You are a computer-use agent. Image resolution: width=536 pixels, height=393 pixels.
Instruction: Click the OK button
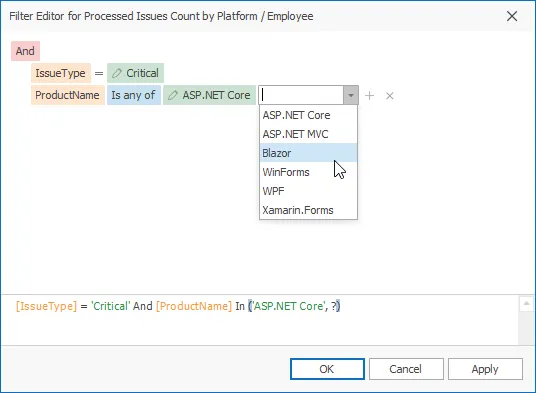(x=327, y=369)
